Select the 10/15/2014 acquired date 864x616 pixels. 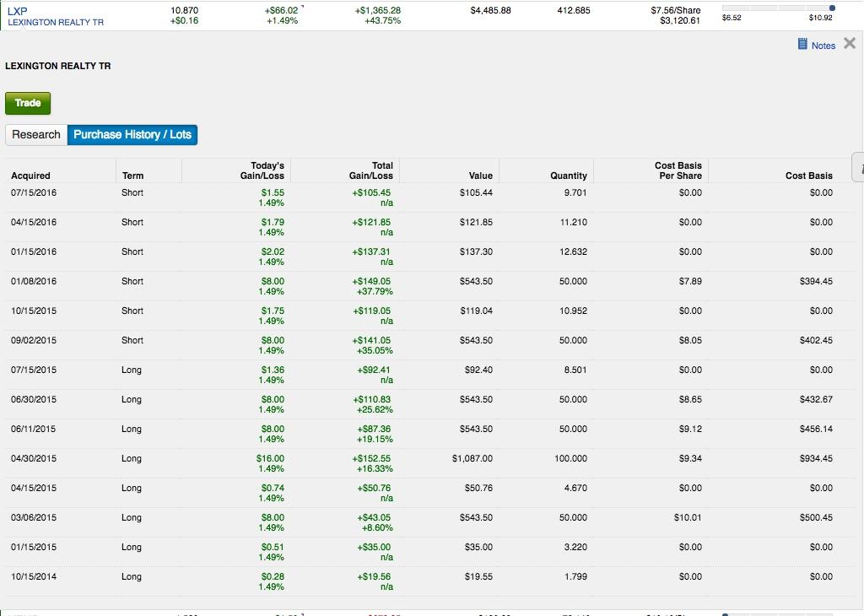(x=34, y=577)
